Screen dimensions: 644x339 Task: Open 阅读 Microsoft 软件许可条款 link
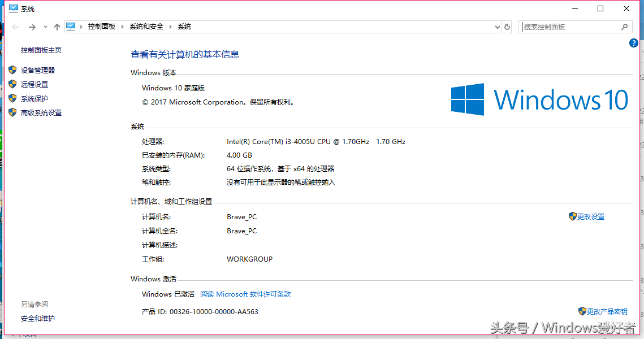245,294
